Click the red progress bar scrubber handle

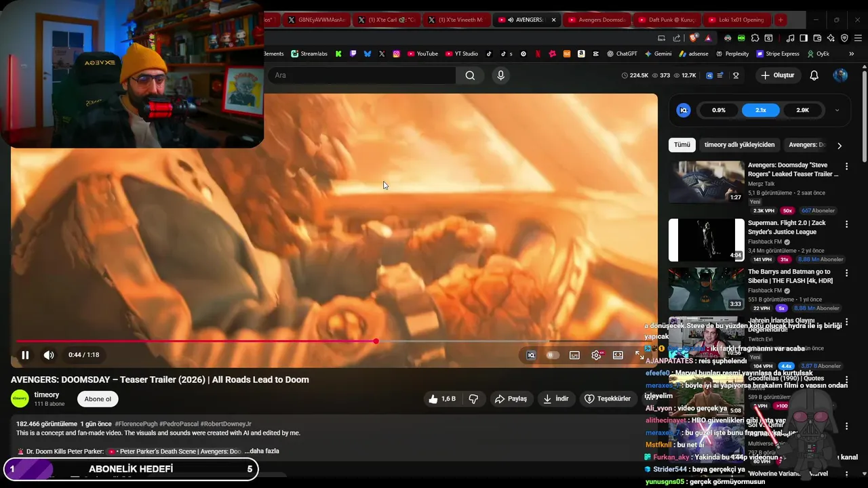click(376, 341)
